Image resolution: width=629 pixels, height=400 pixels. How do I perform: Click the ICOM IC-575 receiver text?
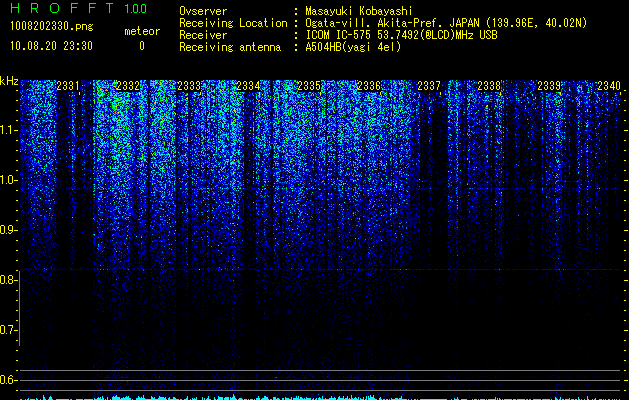coord(401,35)
